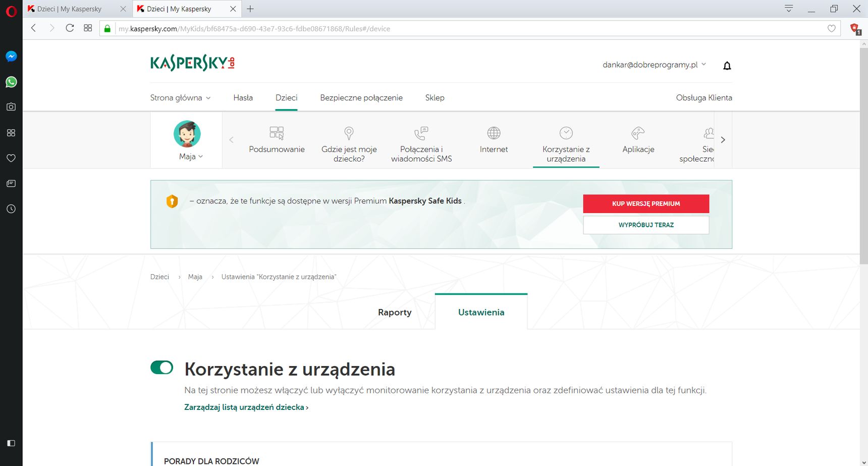868x466 pixels.
Task: Open the Speed Dial start page button
Action: pyautogui.click(x=88, y=28)
